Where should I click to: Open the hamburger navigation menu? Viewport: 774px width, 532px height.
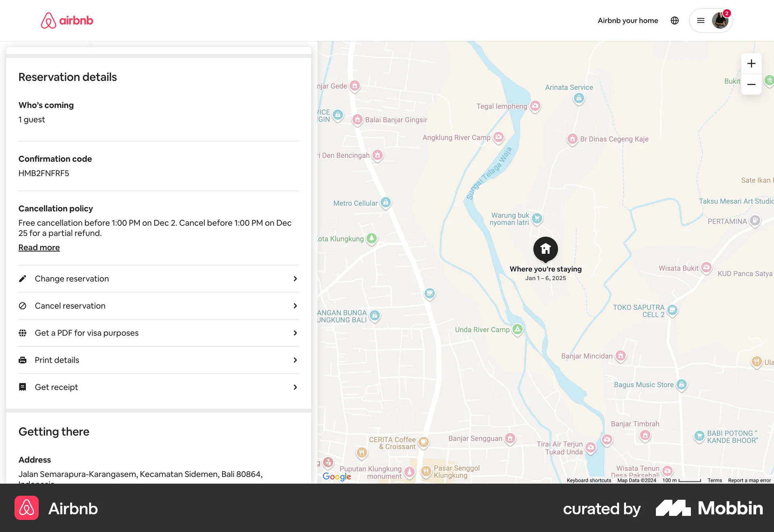(x=701, y=20)
